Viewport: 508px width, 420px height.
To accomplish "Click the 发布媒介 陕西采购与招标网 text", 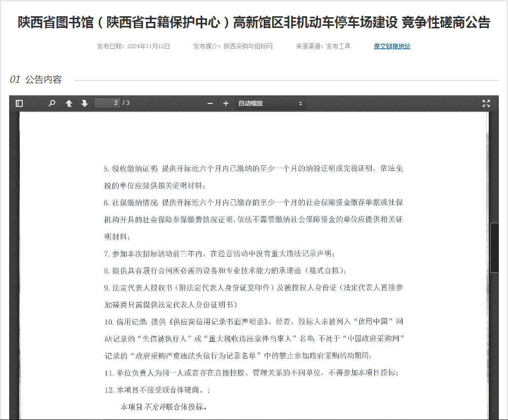I will (x=233, y=46).
